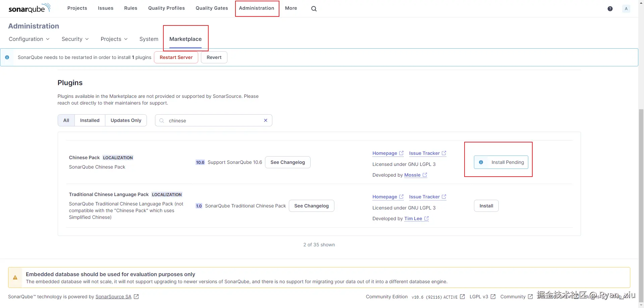This screenshot has height=308, width=644.
Task: Click the Plugins section heading
Action: [x=70, y=83]
